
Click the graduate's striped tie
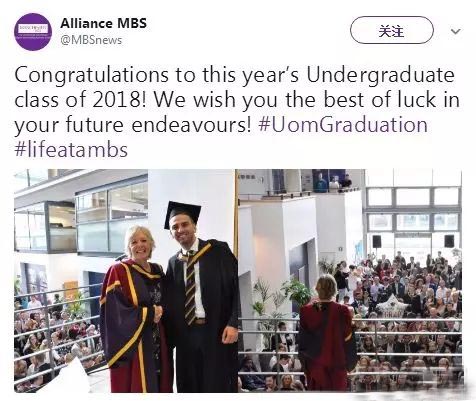coord(190,287)
